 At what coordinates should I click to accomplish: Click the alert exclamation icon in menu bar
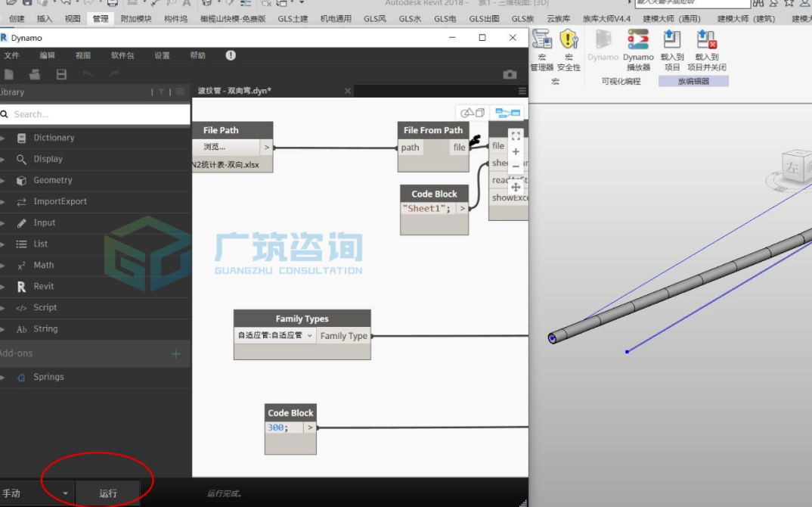(231, 55)
